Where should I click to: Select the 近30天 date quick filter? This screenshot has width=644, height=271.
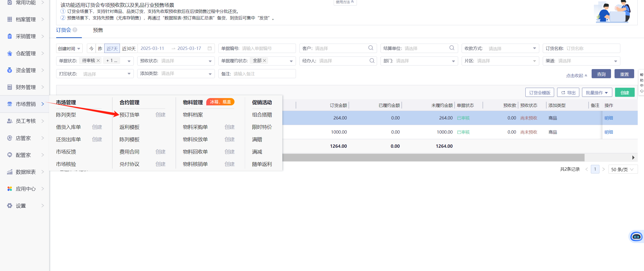point(129,48)
